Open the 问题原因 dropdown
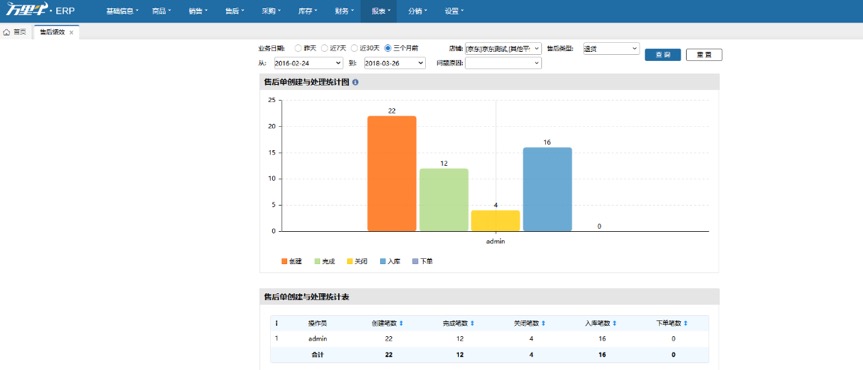This screenshot has width=863, height=370. (x=503, y=63)
